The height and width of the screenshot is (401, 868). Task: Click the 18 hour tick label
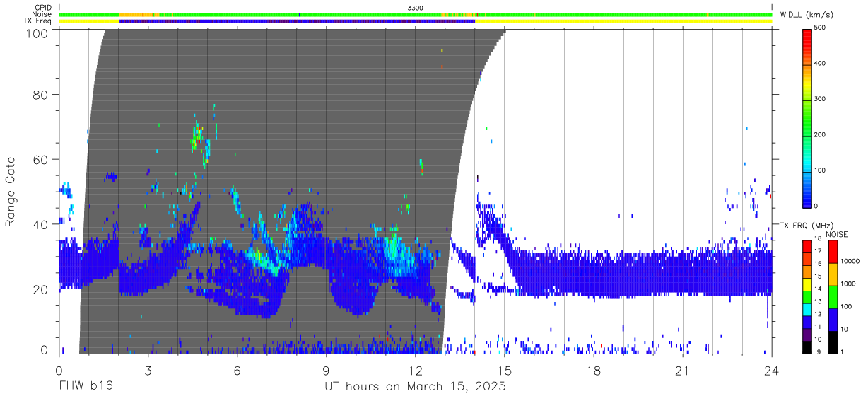[594, 370]
